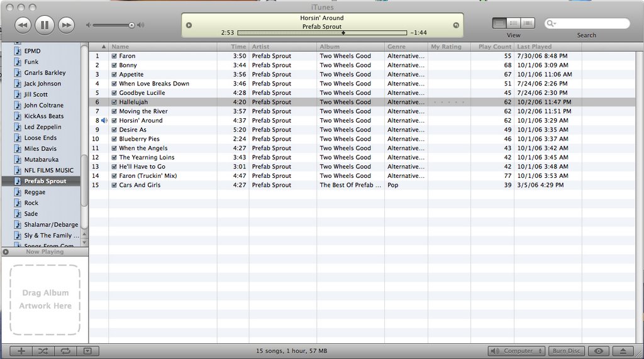Sort by the Album column header
Image resolution: width=644 pixels, height=359 pixels.
(x=350, y=47)
